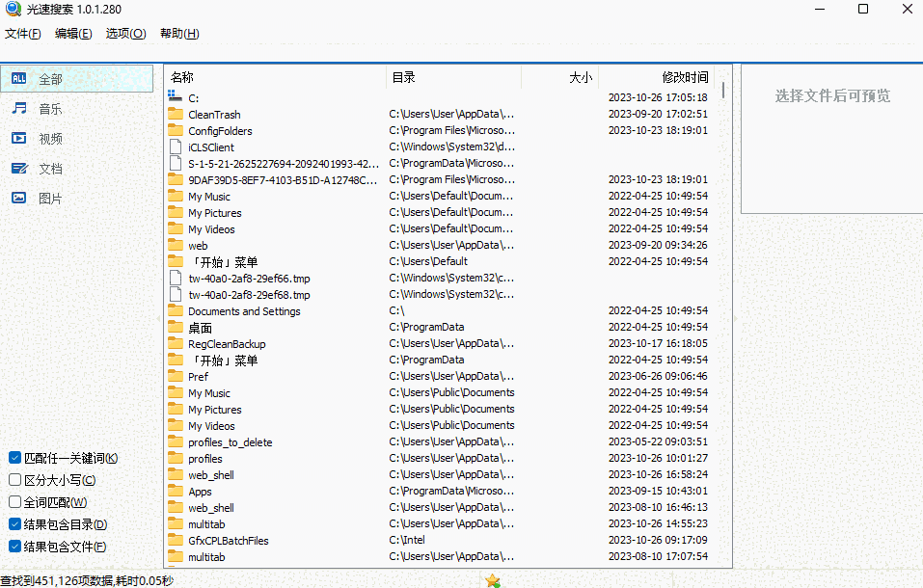Open the 选项(O) menu
Image resolution: width=923 pixels, height=588 pixels.
(x=125, y=34)
